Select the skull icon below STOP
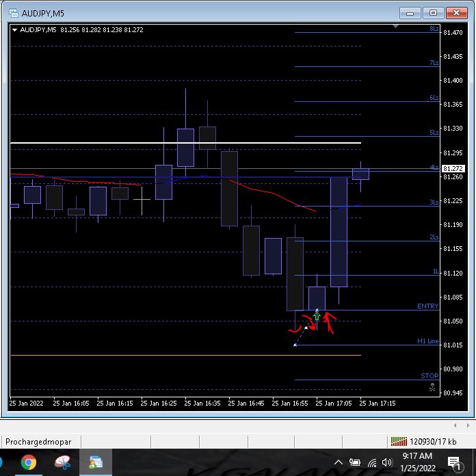This screenshot has width=476, height=476. click(x=432, y=387)
